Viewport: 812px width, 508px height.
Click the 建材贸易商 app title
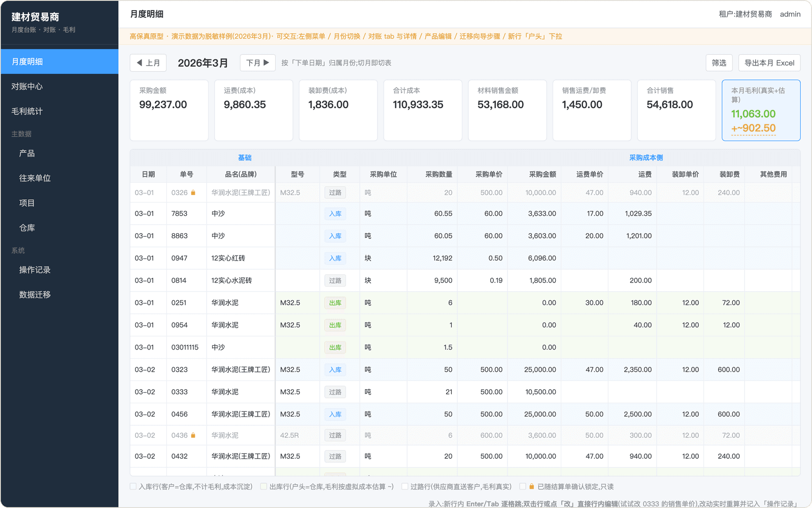coord(36,17)
